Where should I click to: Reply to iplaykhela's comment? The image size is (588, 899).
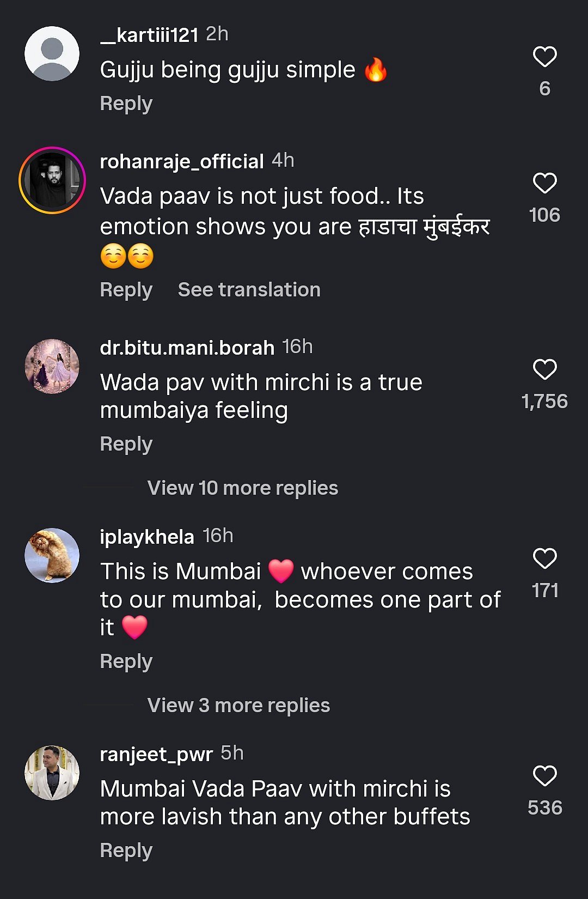coord(126,661)
